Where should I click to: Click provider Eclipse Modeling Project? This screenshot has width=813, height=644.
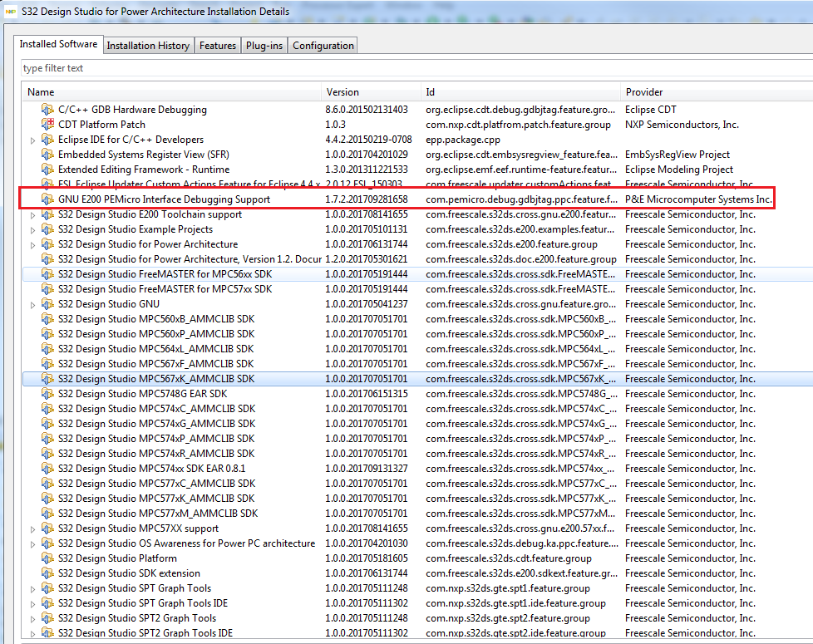[679, 170]
